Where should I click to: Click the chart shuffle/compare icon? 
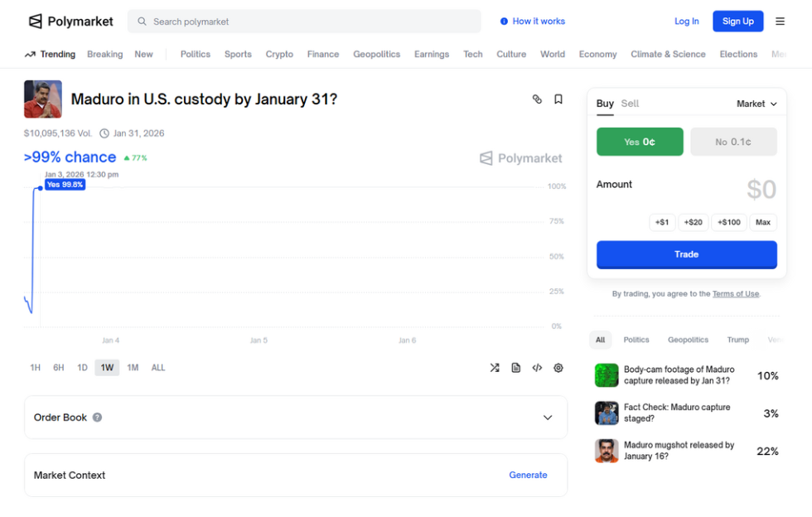[x=495, y=367]
